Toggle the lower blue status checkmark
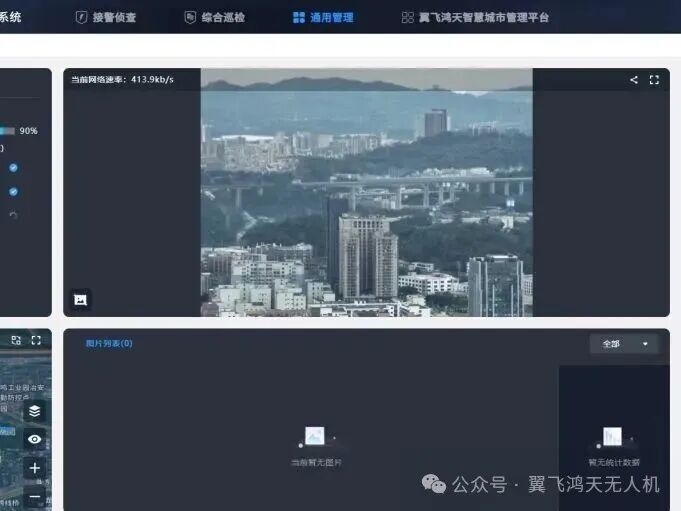Image resolution: width=681 pixels, height=511 pixels. click(13, 191)
